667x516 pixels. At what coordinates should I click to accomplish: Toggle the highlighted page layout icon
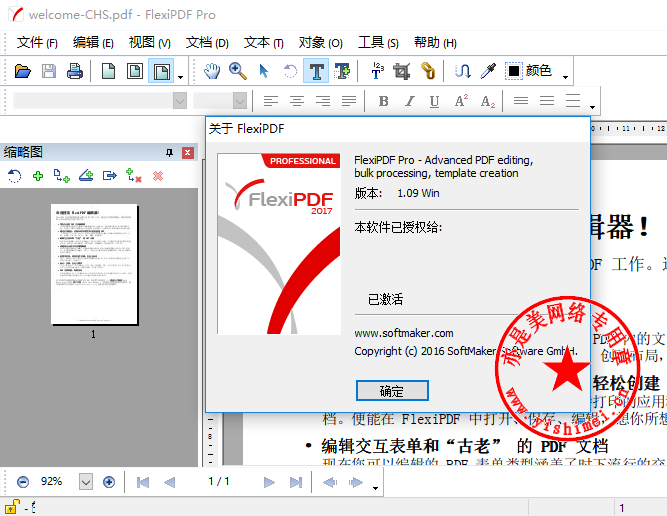coord(161,71)
